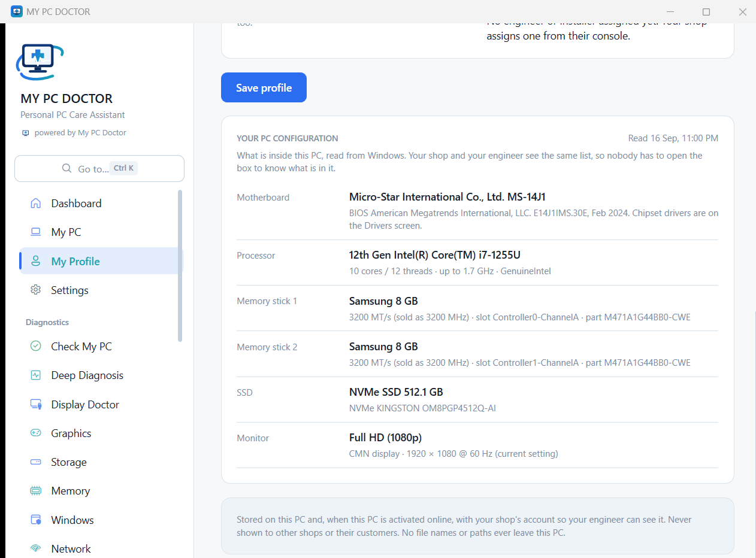
Task: Navigate to the Windows page
Action: [x=99, y=520]
